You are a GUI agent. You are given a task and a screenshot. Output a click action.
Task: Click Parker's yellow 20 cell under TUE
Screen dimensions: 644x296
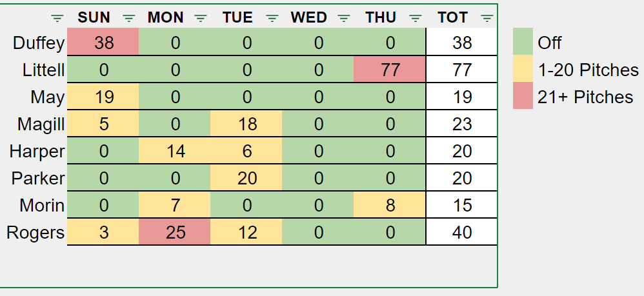click(247, 178)
